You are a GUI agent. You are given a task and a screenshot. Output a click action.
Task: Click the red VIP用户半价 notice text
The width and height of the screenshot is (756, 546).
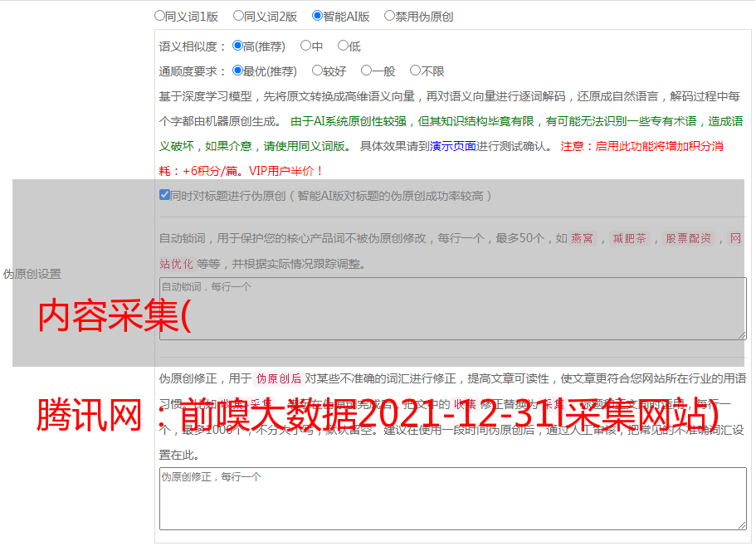coord(285,171)
